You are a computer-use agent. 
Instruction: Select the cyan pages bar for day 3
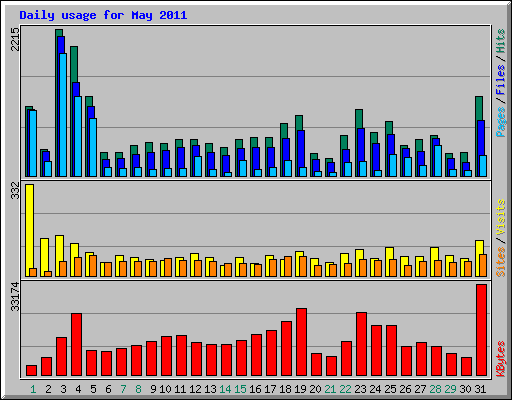63,115
